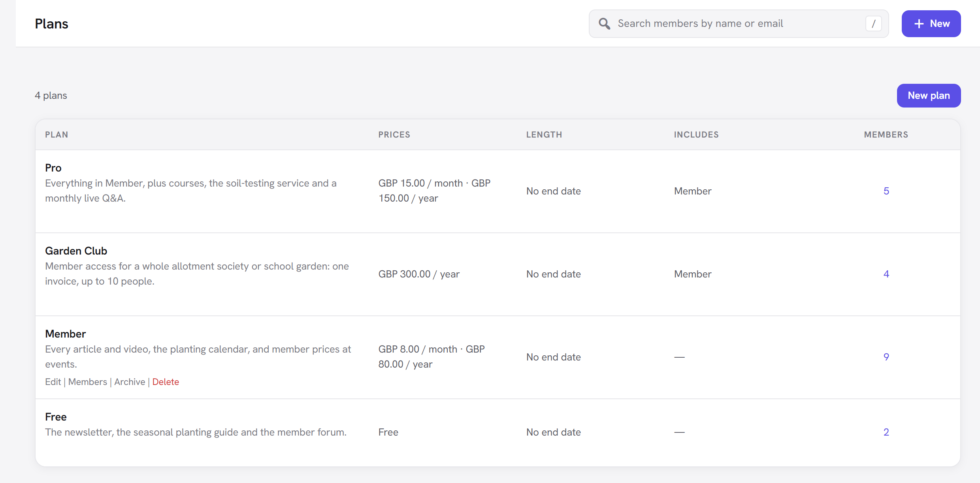Screen dimensions: 980x483
Task: Select the Garden Club description text
Action: tap(197, 274)
